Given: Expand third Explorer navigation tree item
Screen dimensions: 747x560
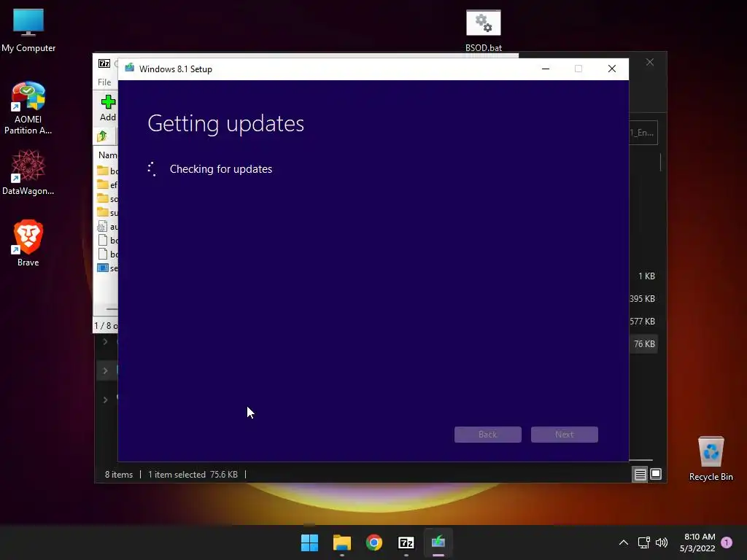Looking at the screenshot, I should [x=105, y=400].
